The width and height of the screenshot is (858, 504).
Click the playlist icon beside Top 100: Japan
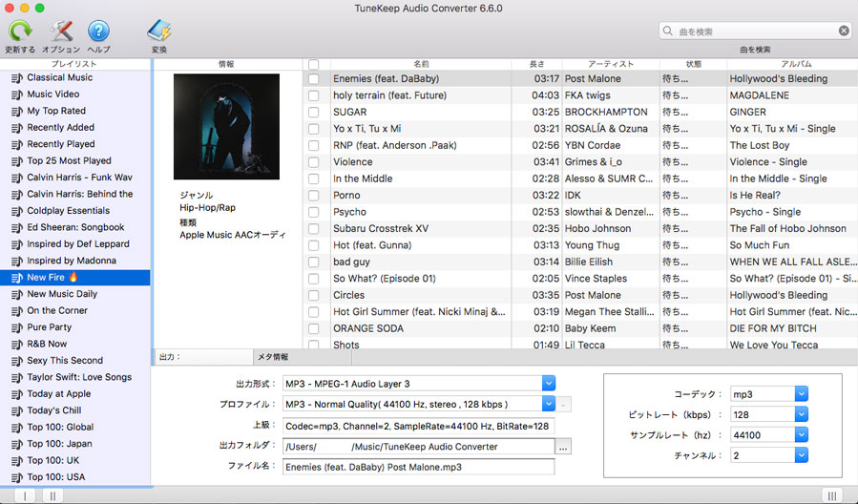(x=17, y=445)
